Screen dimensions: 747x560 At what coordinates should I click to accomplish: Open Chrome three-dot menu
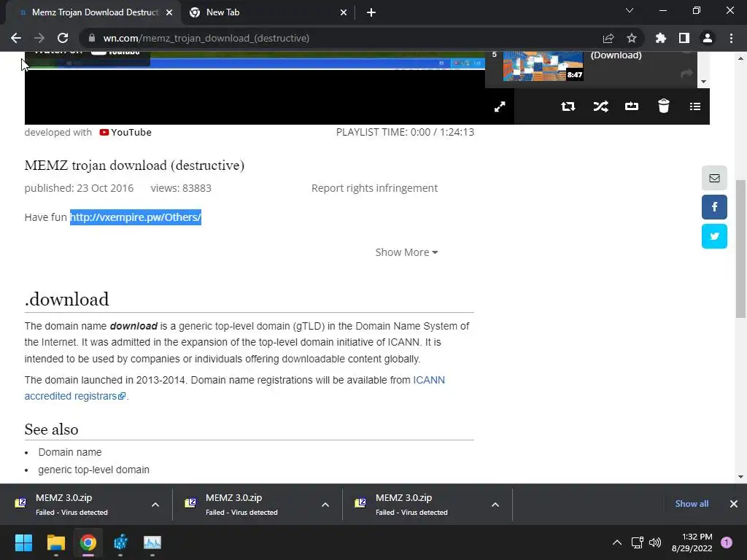click(x=731, y=38)
